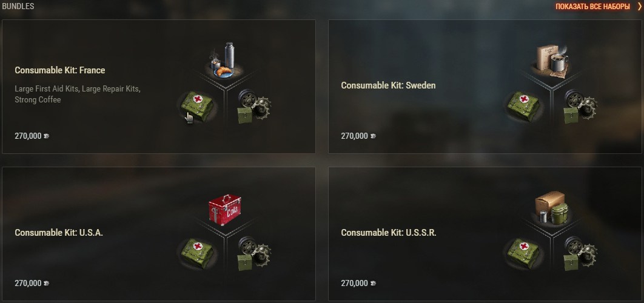Select the coffee with buns icon in Sweden kit
The height and width of the screenshot is (303, 644).
click(x=551, y=61)
